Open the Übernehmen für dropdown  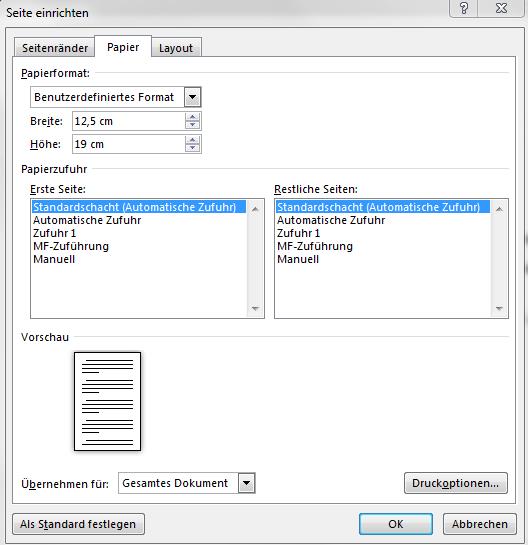pyautogui.click(x=246, y=483)
